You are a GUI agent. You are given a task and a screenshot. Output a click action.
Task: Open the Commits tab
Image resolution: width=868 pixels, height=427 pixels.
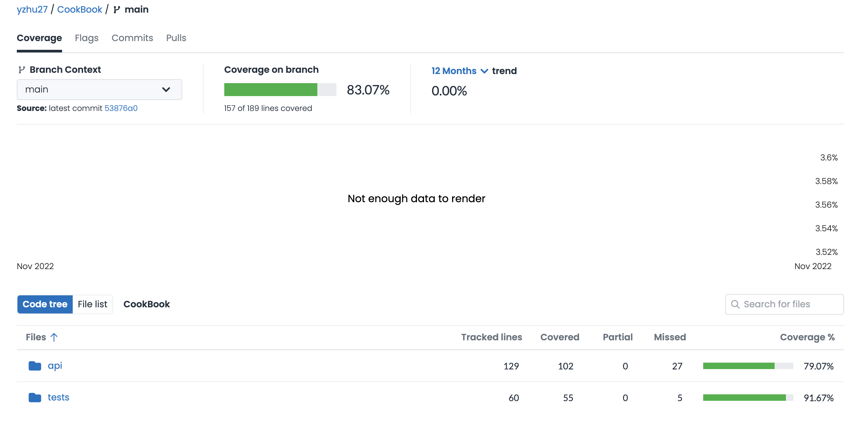pos(132,38)
